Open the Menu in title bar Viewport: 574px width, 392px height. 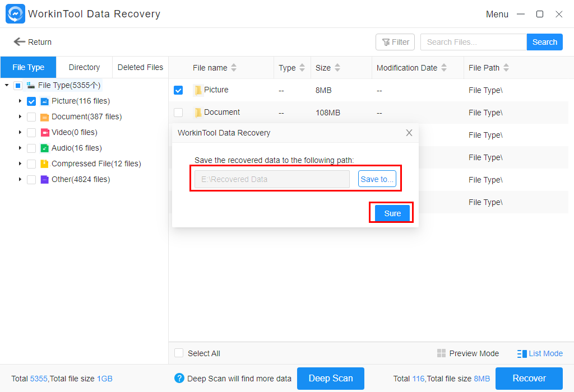coord(497,14)
